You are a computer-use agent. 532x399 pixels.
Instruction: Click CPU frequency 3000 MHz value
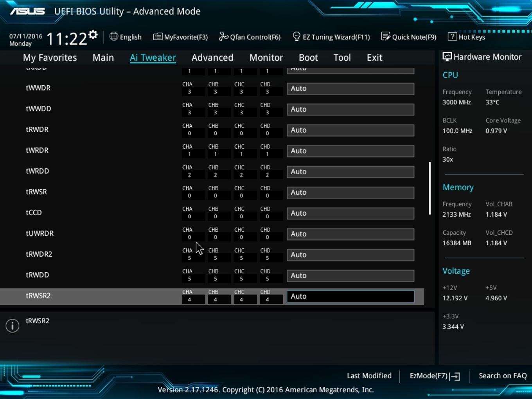[457, 102]
